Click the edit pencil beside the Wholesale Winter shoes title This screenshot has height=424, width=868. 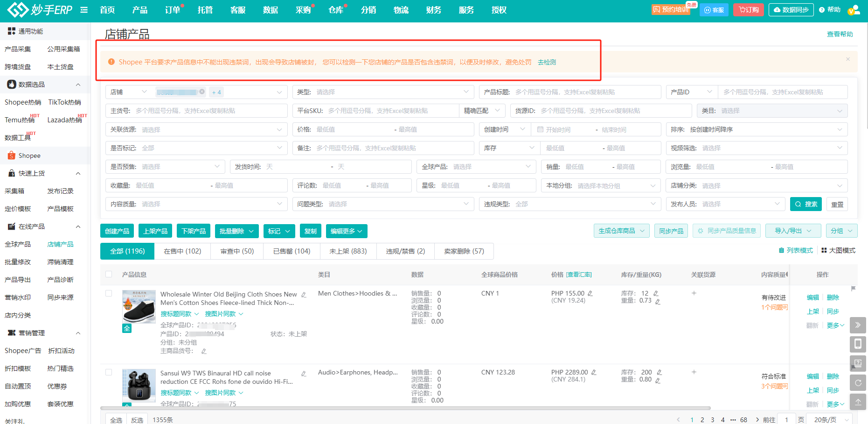304,295
